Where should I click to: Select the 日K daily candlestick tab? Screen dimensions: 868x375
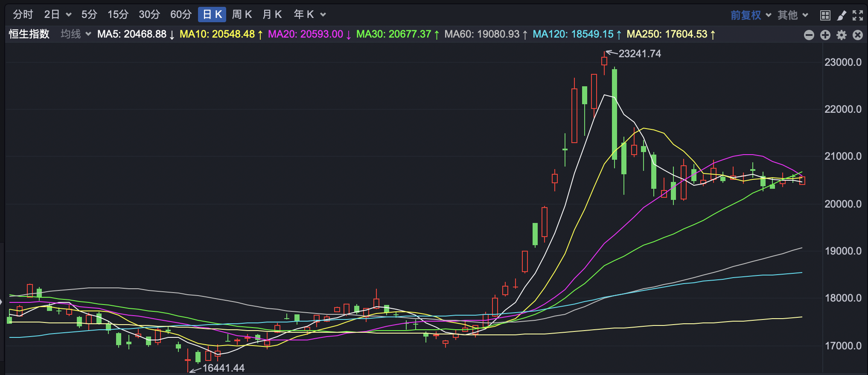point(212,15)
